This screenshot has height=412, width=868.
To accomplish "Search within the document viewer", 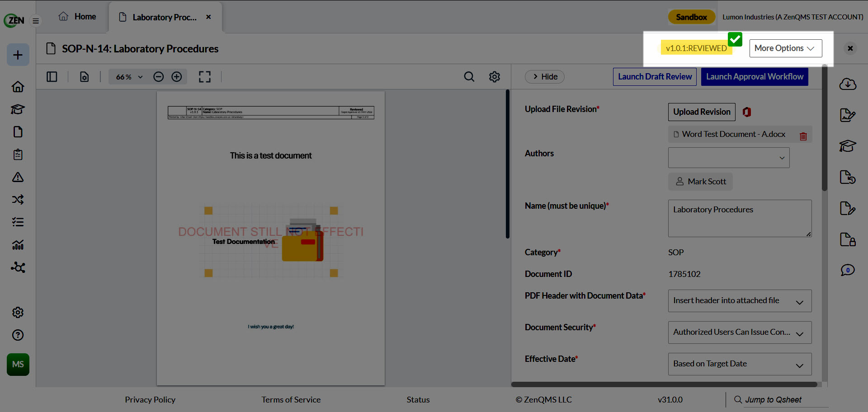I will (x=469, y=77).
